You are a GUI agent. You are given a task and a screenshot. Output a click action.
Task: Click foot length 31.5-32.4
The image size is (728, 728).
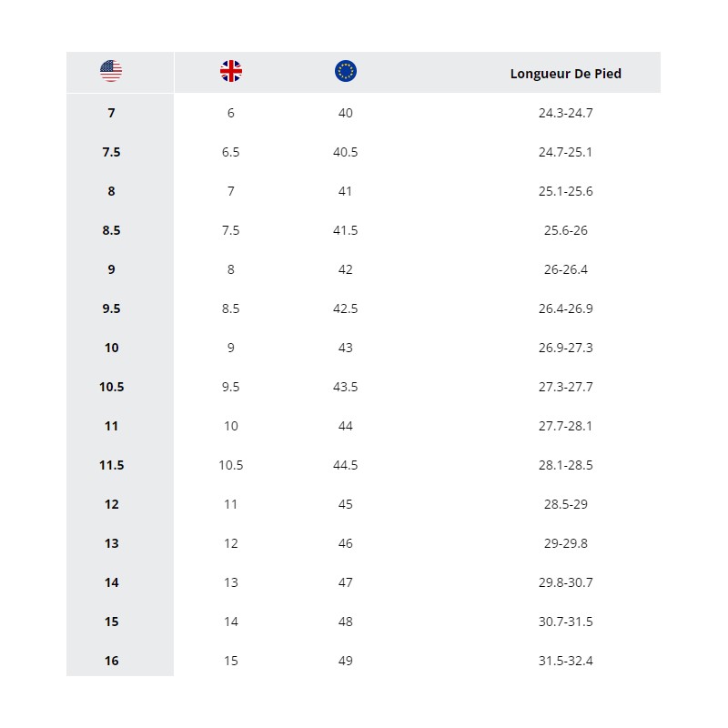tap(565, 661)
